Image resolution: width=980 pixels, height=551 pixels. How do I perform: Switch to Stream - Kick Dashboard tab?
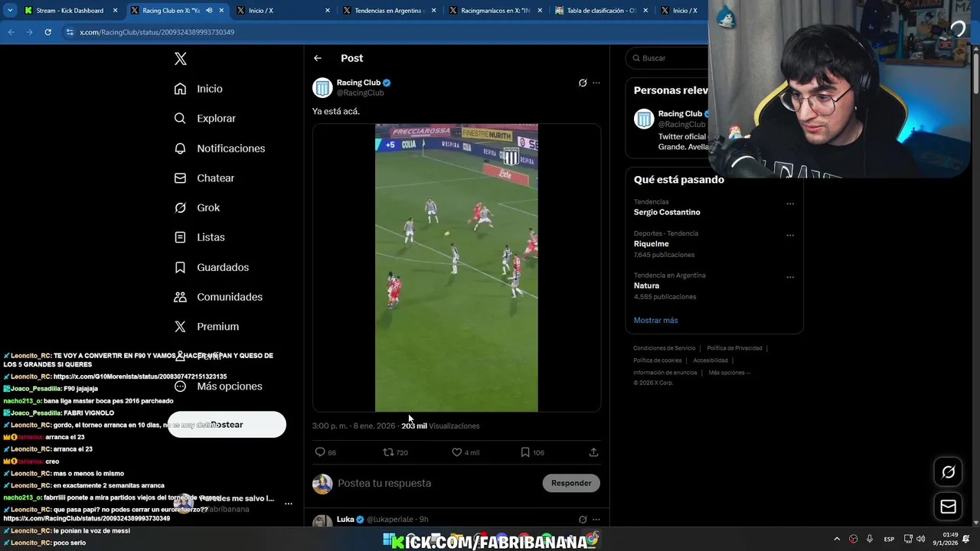70,11
